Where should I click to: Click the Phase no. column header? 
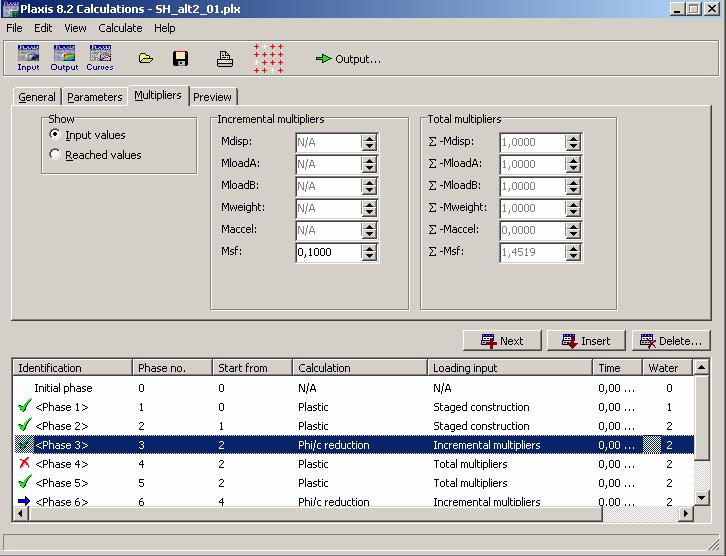point(172,368)
